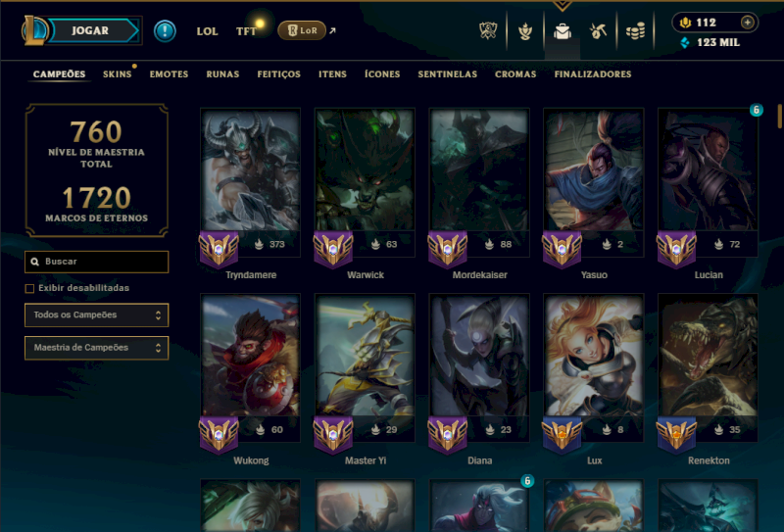Open the profile laurel icon

[525, 31]
